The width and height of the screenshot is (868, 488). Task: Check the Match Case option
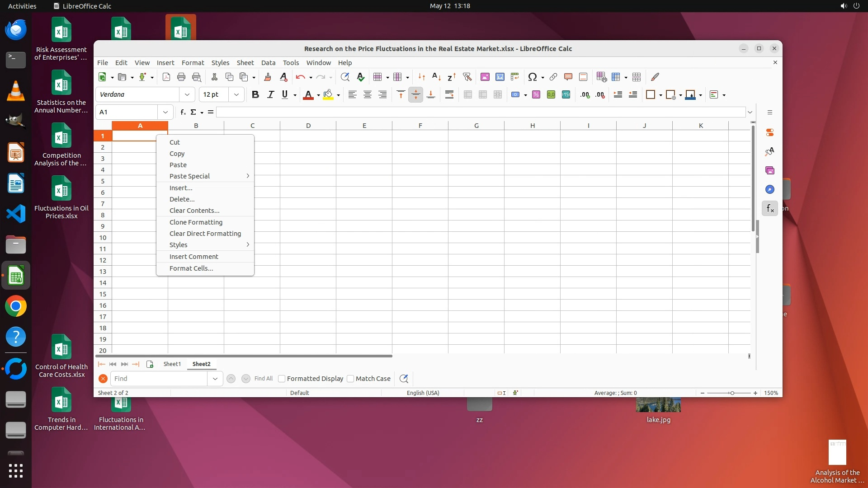point(350,379)
